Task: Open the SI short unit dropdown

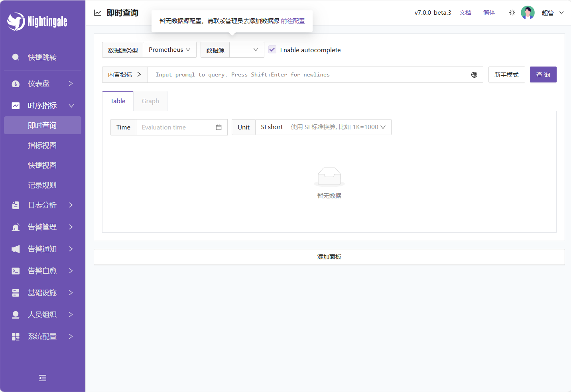Action: click(323, 127)
